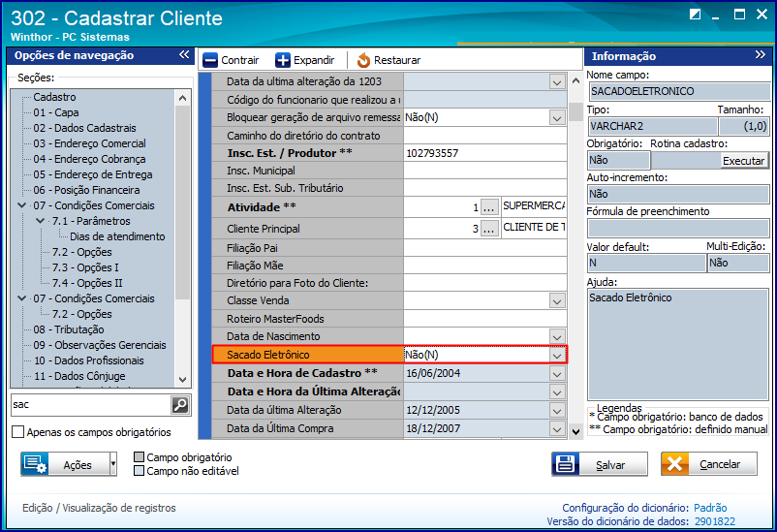
Task: Open the lookup button for Cliente Principal
Action: (x=489, y=229)
